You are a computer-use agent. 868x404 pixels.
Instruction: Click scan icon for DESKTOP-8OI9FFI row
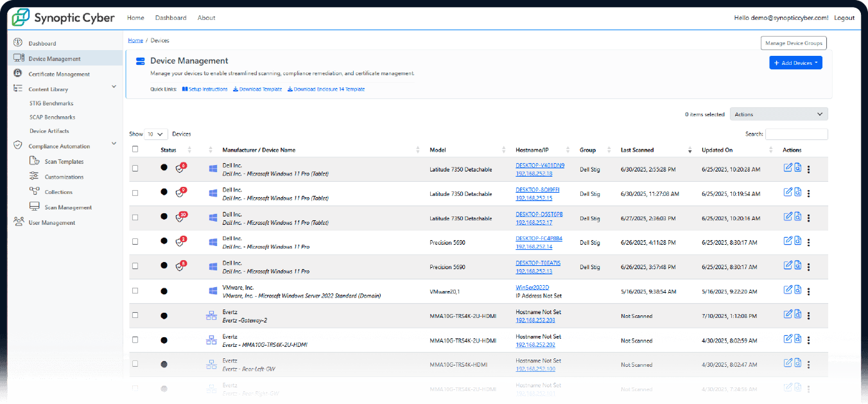click(x=797, y=192)
